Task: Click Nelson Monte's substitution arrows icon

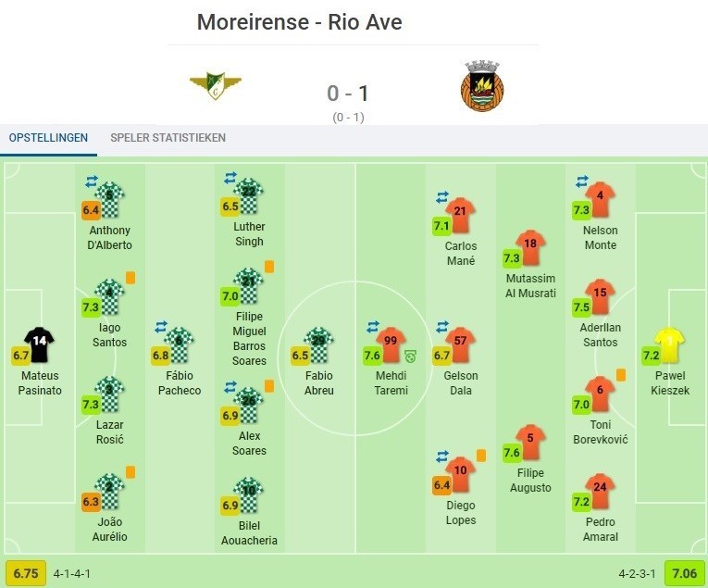Action: click(582, 182)
